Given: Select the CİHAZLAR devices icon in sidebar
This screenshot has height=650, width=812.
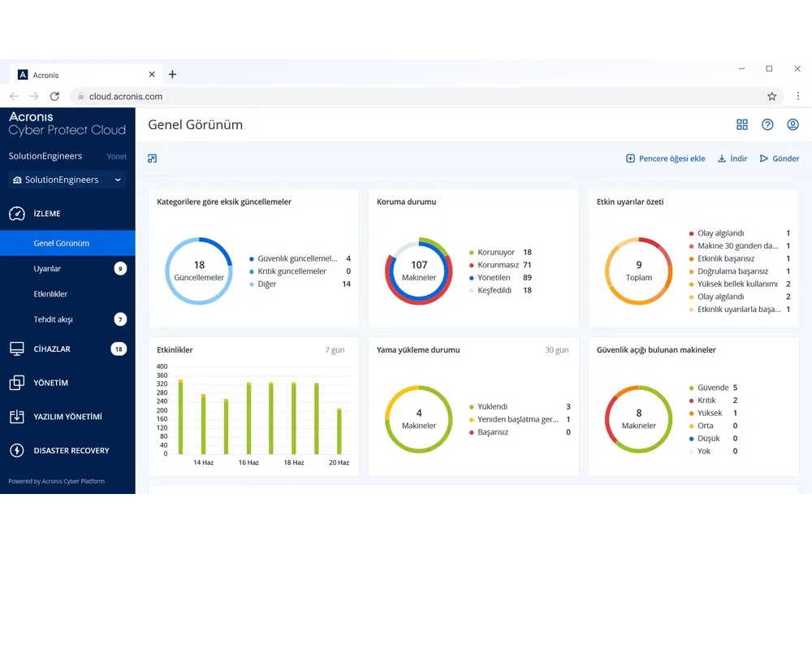Looking at the screenshot, I should pyautogui.click(x=18, y=349).
